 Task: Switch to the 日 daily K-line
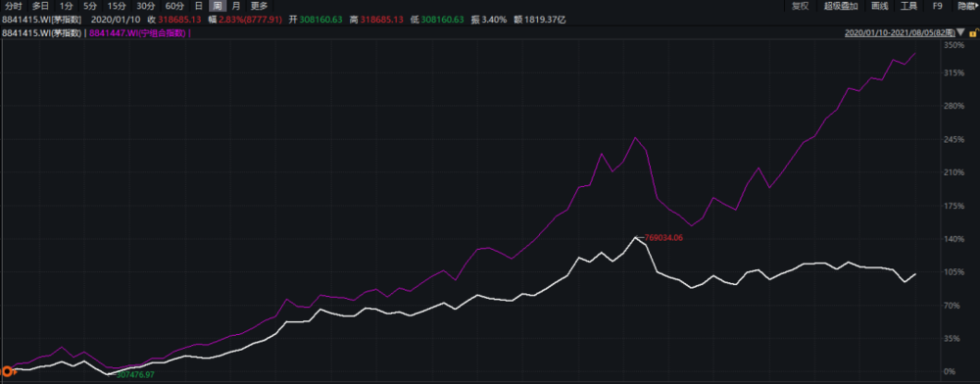[198, 6]
